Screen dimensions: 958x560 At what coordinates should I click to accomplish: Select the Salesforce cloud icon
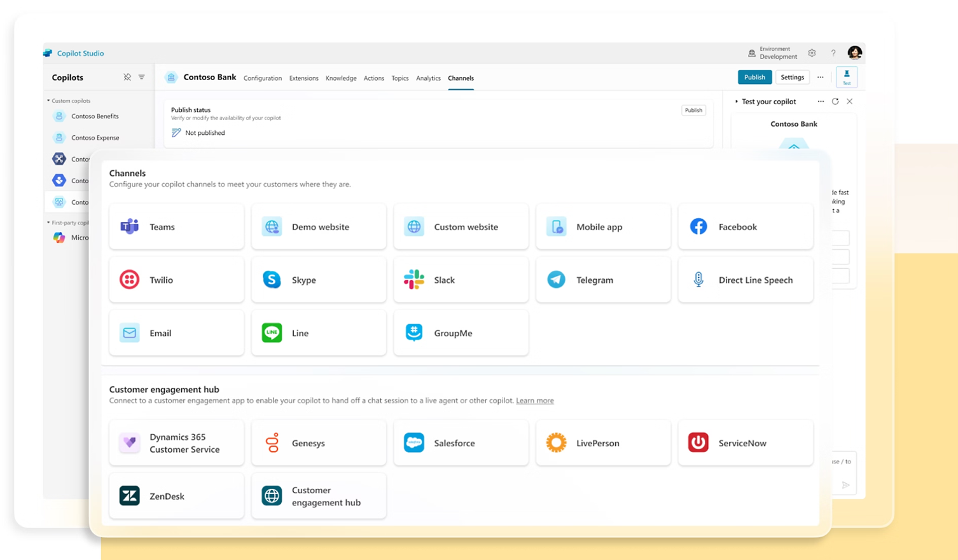click(414, 442)
